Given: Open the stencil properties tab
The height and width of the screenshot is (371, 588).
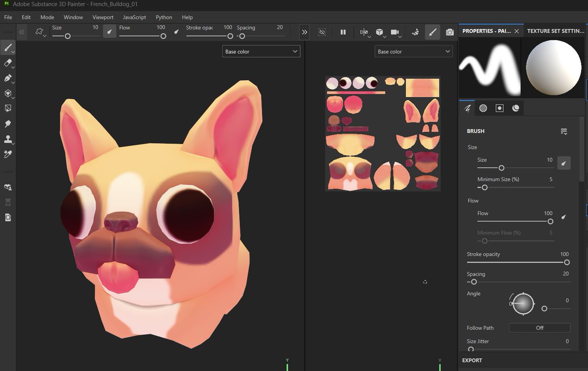Looking at the screenshot, I should (x=499, y=108).
